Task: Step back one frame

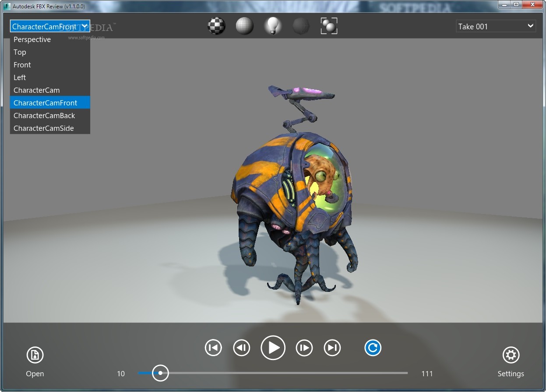Action: (241, 348)
